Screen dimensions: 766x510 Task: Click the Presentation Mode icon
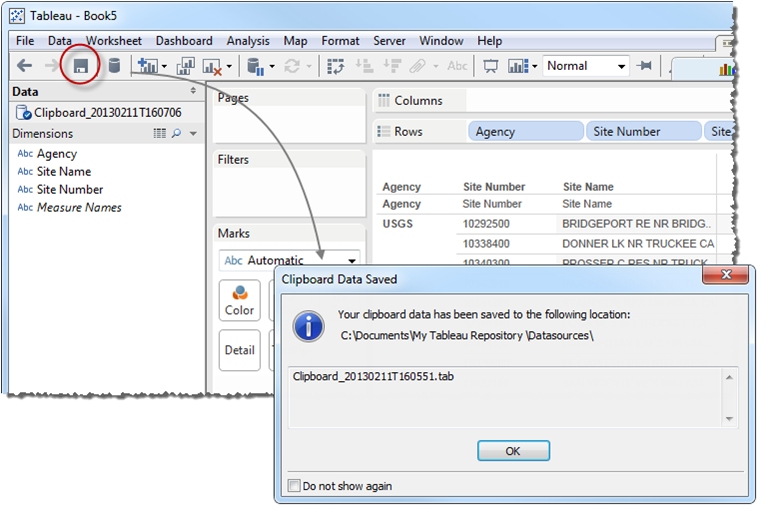coord(490,66)
